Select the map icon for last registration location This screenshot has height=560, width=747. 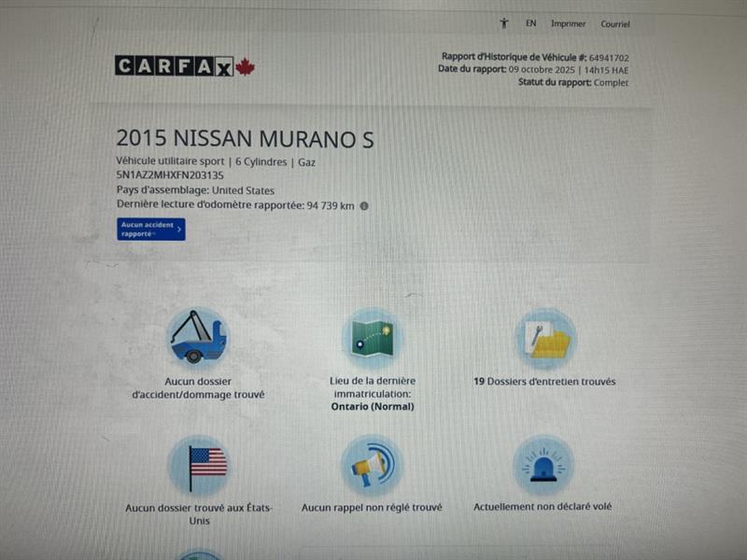373,336
